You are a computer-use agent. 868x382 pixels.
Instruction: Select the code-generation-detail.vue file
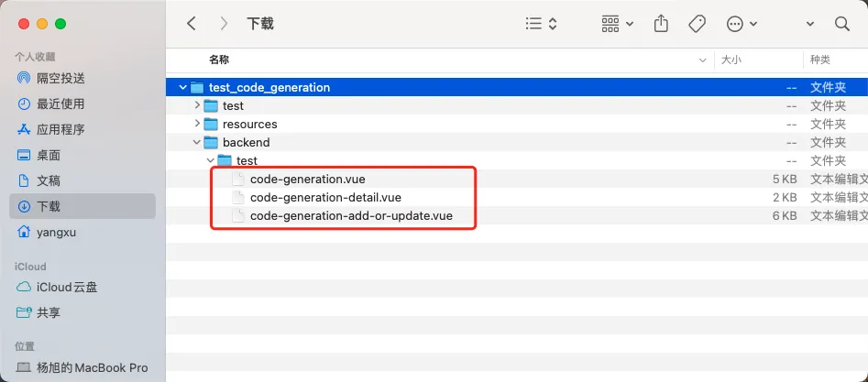coord(325,198)
